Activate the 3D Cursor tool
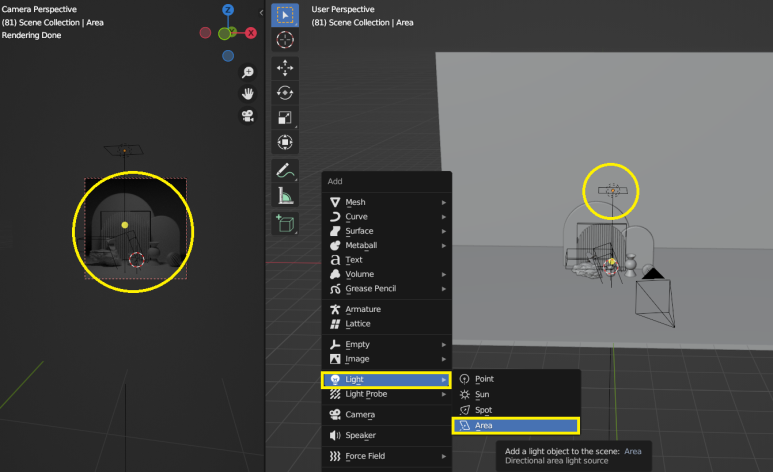 click(285, 40)
